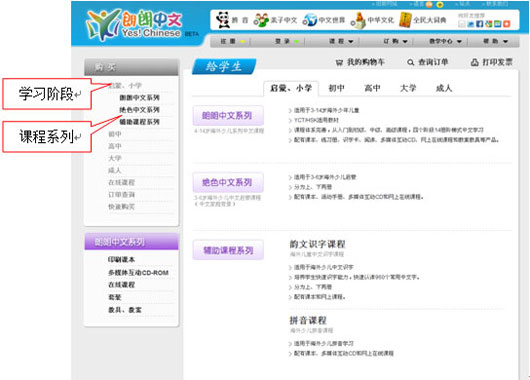Switch to the 初中 tab
The image size is (530, 380).
[337, 89]
